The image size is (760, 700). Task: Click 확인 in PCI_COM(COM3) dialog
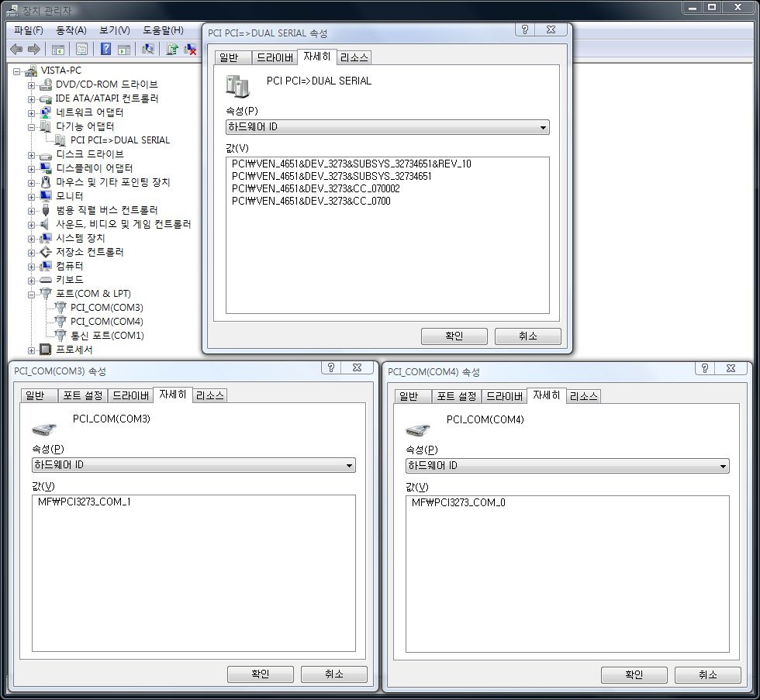point(261,674)
